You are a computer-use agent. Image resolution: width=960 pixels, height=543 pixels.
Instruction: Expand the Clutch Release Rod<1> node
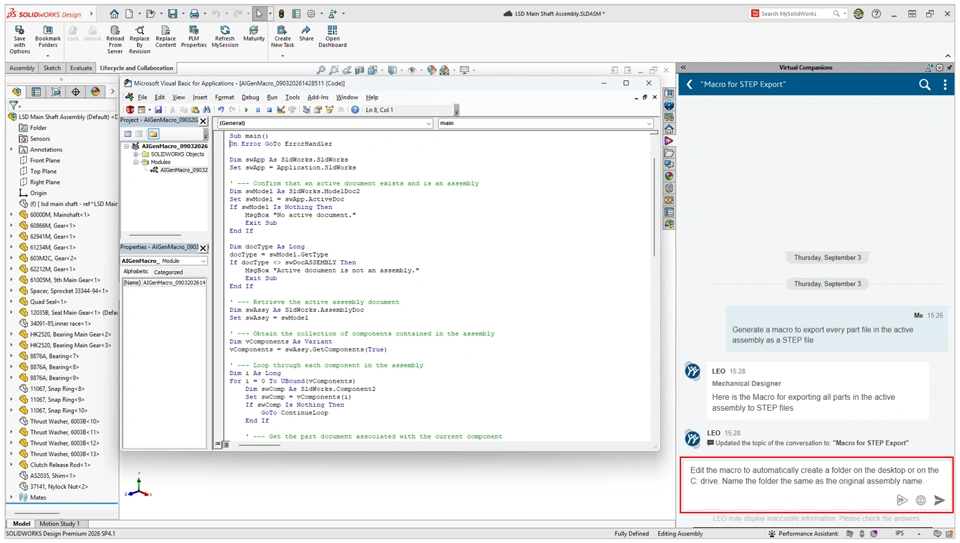tap(11, 465)
